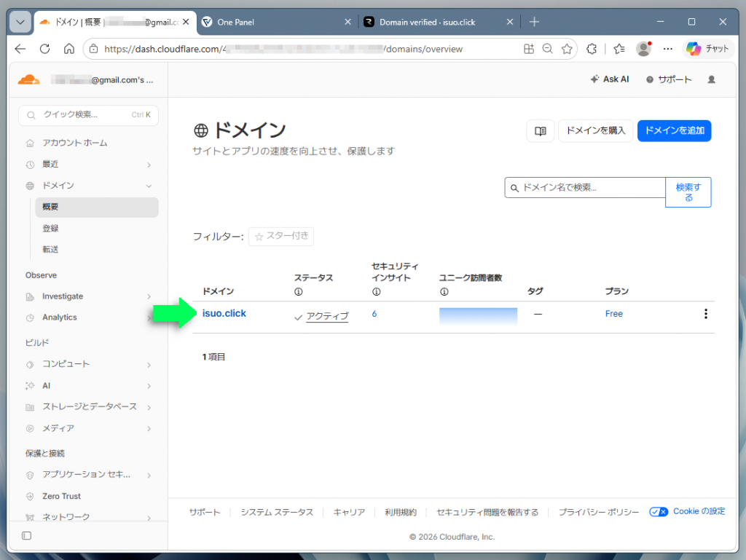Viewport: 746px width, 560px height.
Task: Click the ドメインを購入 button
Action: click(x=596, y=131)
